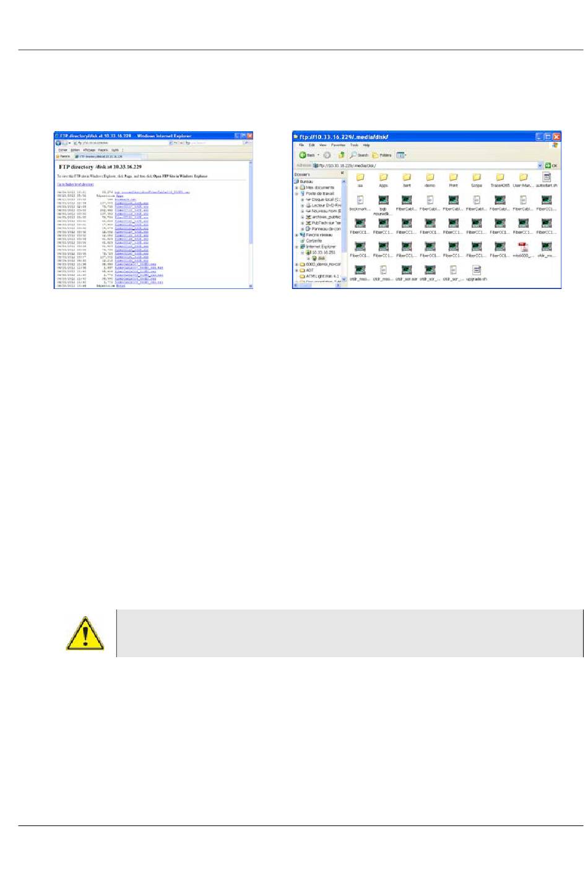Open the ssi folder in Explorer window
Viewport: 588px width, 870px height.
(360, 180)
